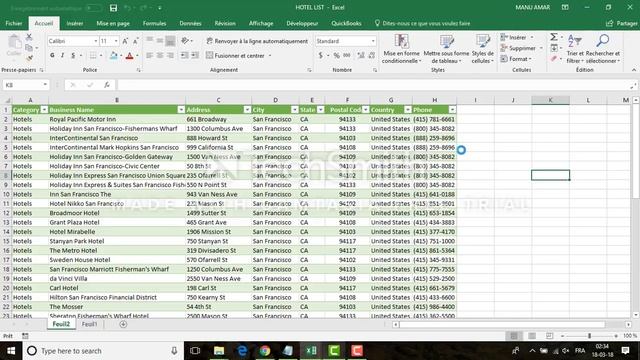Click Insérer in Cellules group
Screen dimensions: 640x360
point(516,38)
